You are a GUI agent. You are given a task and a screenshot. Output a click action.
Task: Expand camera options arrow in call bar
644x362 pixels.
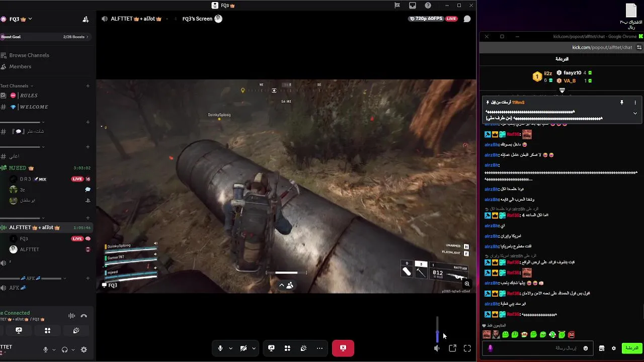tap(254, 348)
